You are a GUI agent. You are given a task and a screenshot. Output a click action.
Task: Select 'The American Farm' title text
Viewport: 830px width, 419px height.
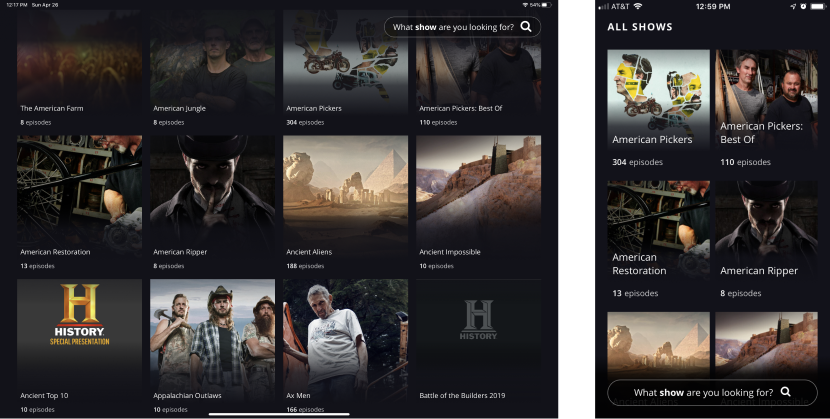click(52, 108)
